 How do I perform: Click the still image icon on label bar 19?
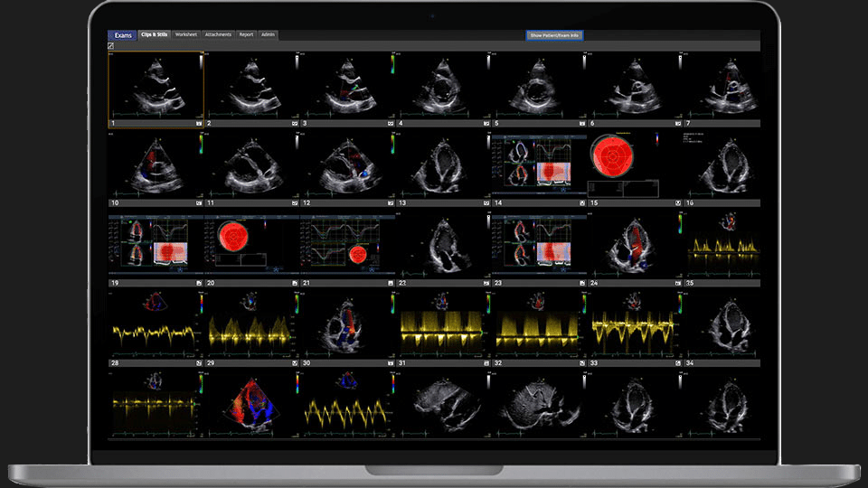pyautogui.click(x=199, y=283)
